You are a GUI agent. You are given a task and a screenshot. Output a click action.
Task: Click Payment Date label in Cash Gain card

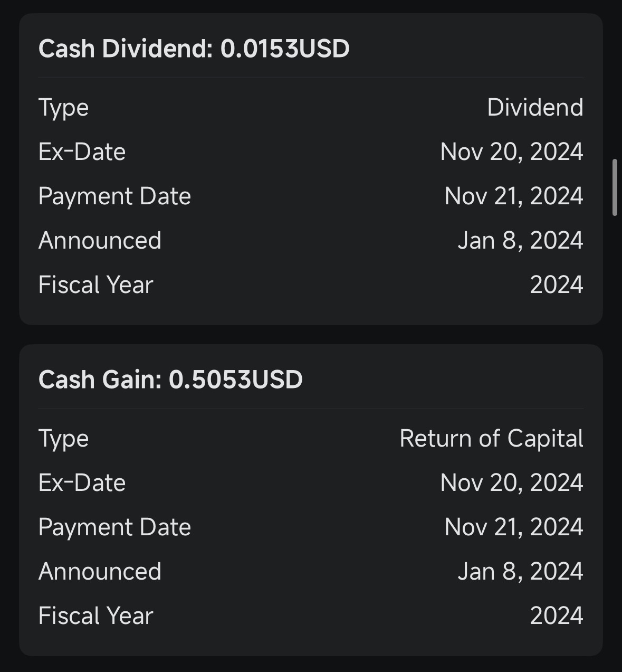pyautogui.click(x=114, y=527)
